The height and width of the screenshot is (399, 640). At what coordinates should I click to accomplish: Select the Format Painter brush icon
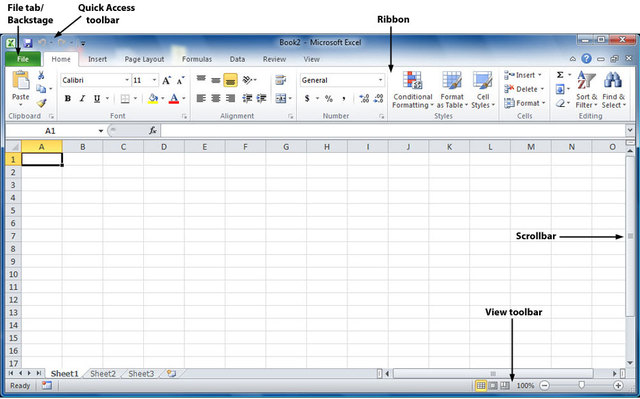41,103
